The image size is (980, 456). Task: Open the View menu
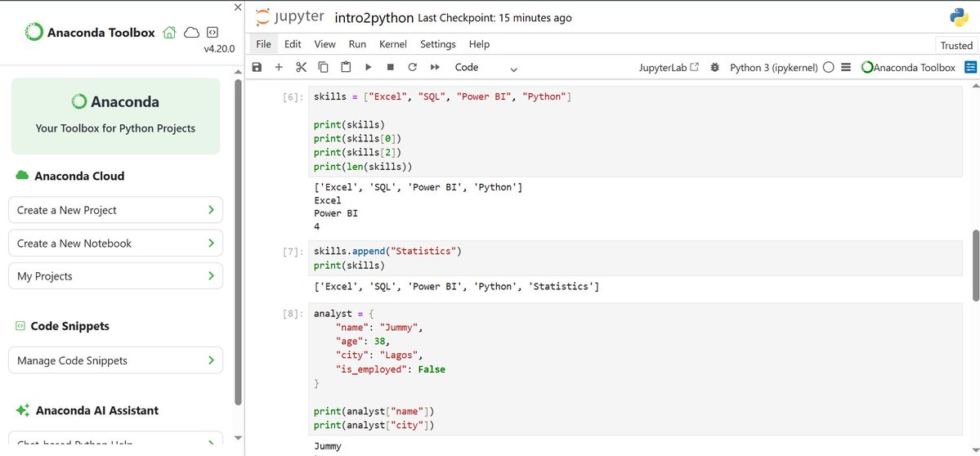[325, 44]
